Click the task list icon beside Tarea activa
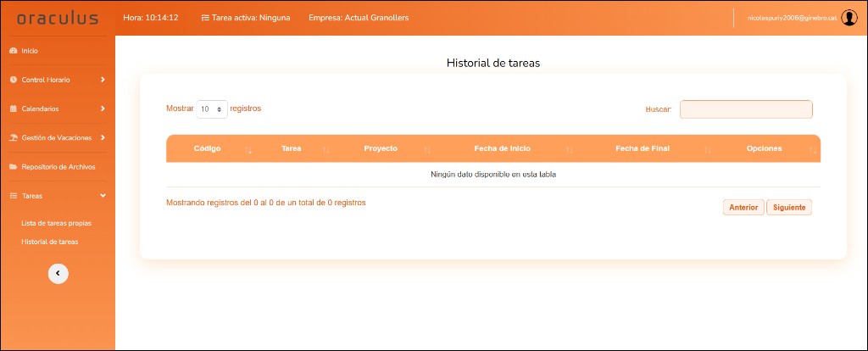This screenshot has height=351, width=868. [205, 18]
